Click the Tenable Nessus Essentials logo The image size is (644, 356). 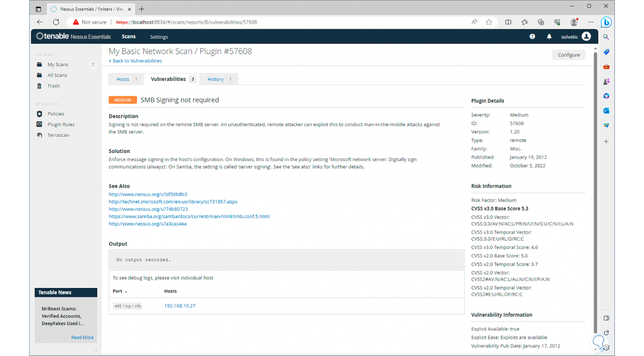pos(73,37)
